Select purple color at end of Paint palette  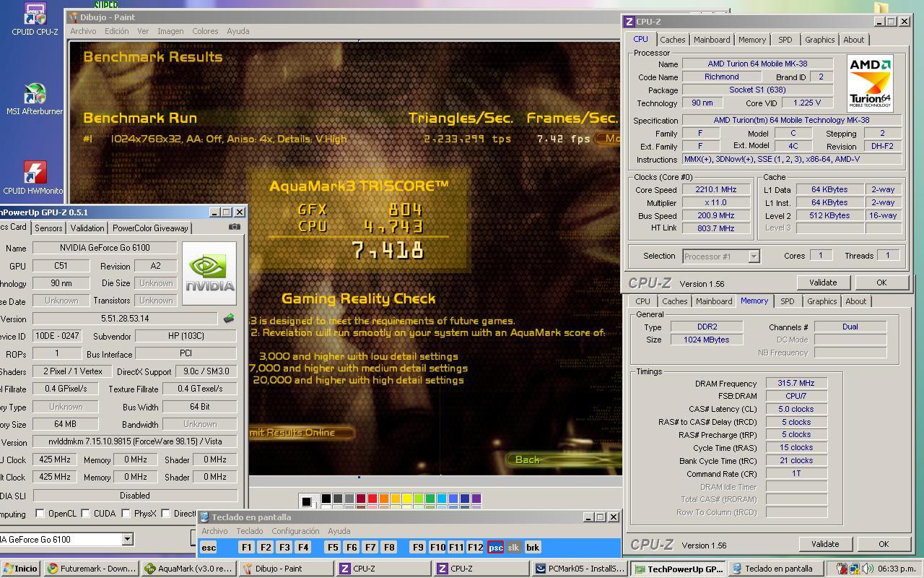(x=476, y=499)
